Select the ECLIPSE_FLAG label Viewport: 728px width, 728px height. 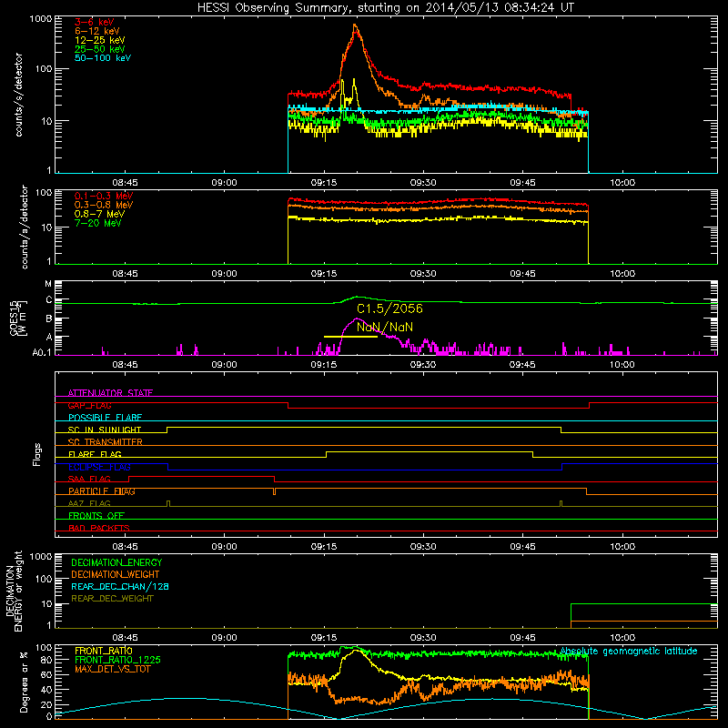[99, 467]
